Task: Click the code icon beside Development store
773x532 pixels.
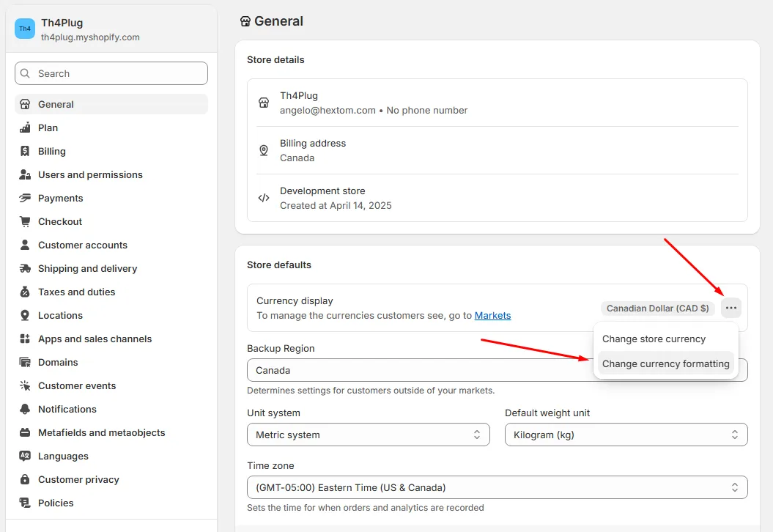Action: [264, 198]
